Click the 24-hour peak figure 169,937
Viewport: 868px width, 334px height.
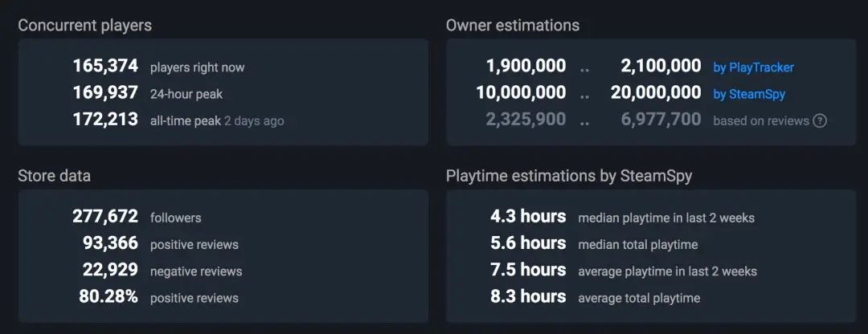tap(105, 93)
